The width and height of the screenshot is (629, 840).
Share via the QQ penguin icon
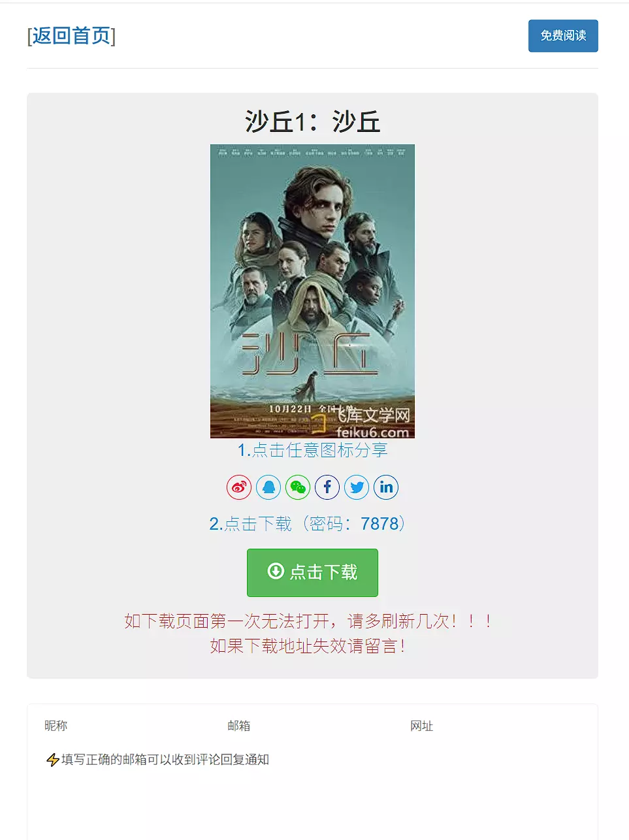point(268,487)
